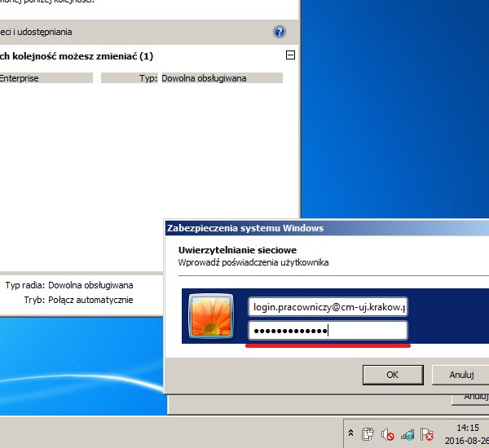Click the 'Typ: Dowolna obsługiwana' column text
489x448 pixels.
click(192, 78)
